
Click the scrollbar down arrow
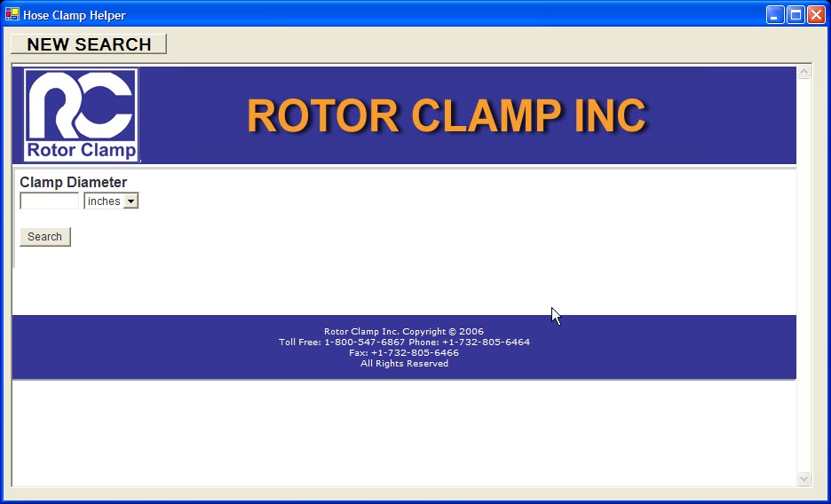(804, 478)
